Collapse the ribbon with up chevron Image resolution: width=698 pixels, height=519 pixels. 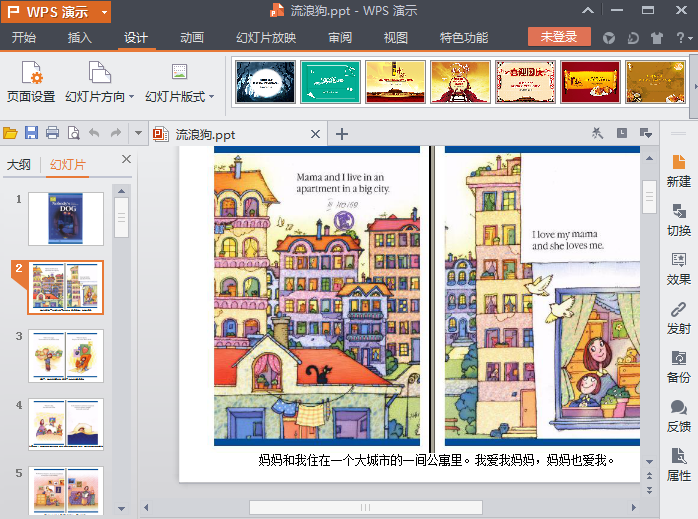pyautogui.click(x=588, y=10)
